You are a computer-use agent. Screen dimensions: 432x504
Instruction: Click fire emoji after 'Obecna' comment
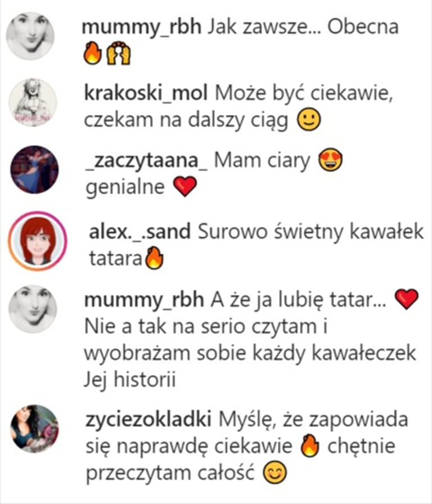pos(93,53)
